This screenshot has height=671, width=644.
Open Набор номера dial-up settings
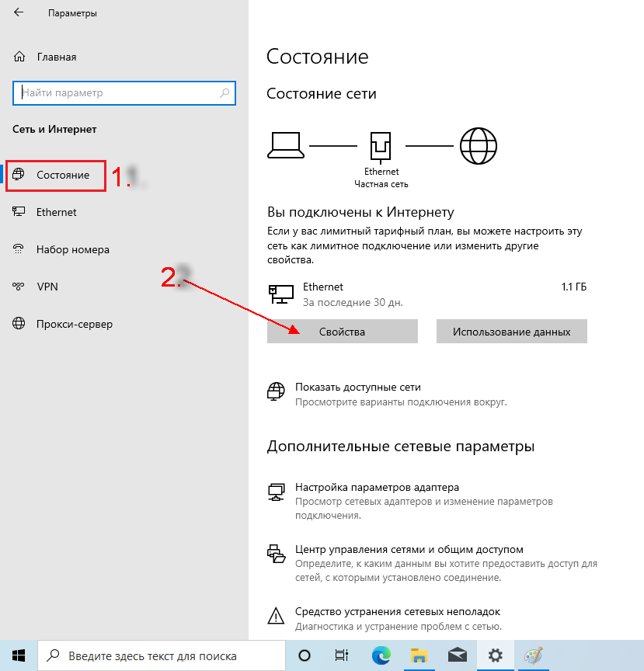(72, 250)
